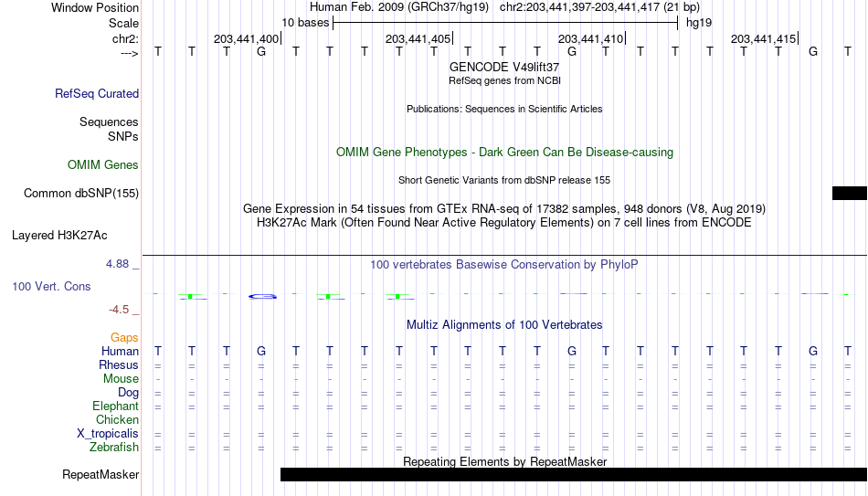The width and height of the screenshot is (868, 496).
Task: Click the chr2: label in the ruler
Action: [126, 38]
